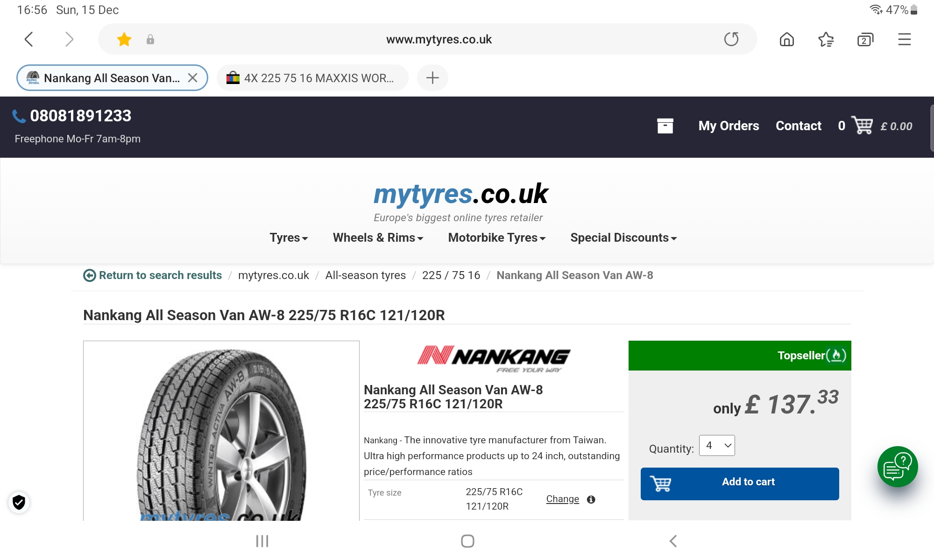Image resolution: width=934 pixels, height=560 pixels.
Task: Expand the Special Discounts menu
Action: [623, 238]
